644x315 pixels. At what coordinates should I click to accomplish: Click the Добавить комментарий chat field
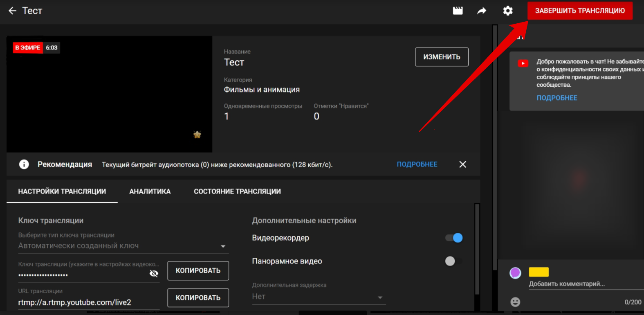coord(586,284)
